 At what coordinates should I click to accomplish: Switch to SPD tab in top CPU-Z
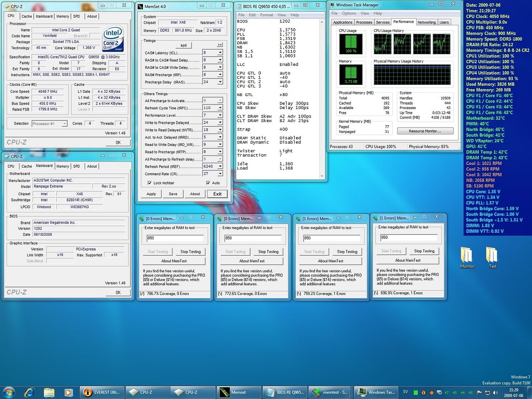76,16
